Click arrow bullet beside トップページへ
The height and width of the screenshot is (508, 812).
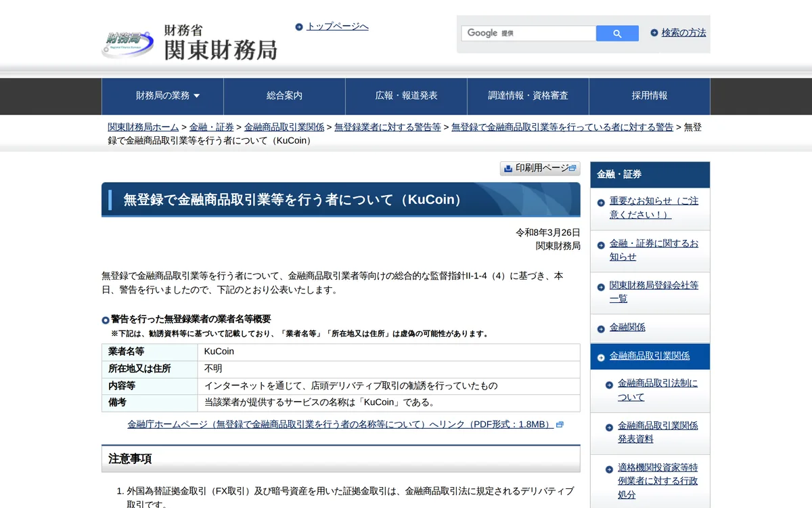(299, 27)
